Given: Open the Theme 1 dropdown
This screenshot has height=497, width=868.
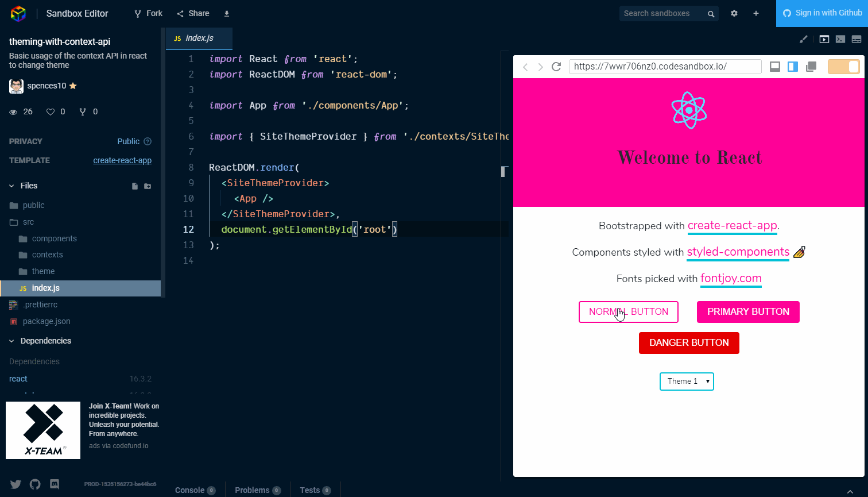Looking at the screenshot, I should coord(687,382).
